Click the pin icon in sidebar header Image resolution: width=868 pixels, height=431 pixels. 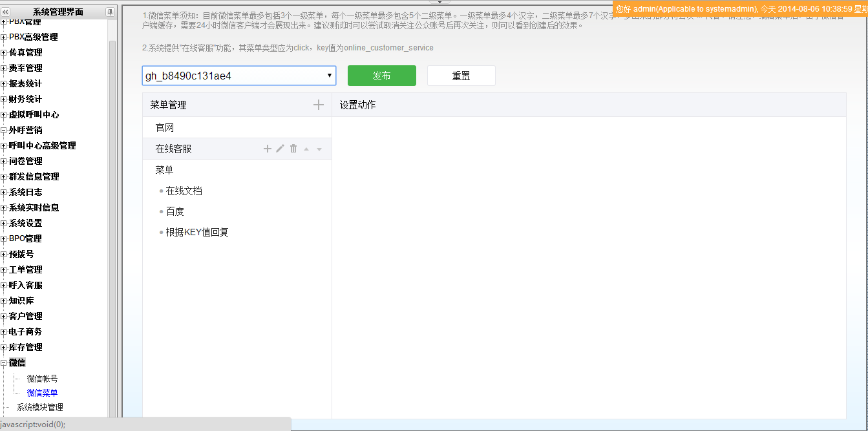coord(110,12)
